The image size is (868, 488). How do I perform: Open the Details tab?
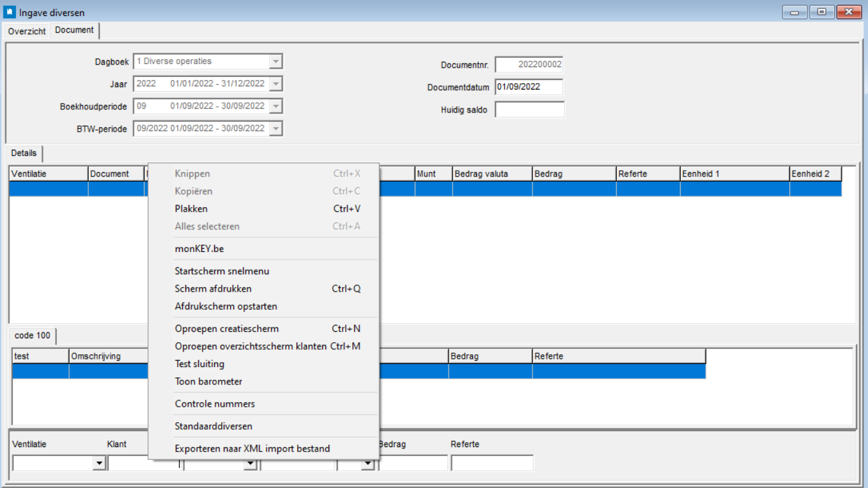[24, 153]
